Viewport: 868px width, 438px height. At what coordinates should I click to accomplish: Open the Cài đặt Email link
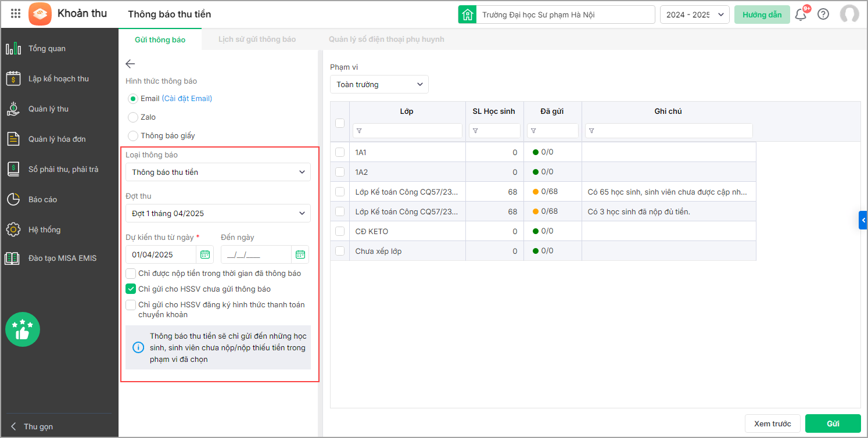point(186,99)
